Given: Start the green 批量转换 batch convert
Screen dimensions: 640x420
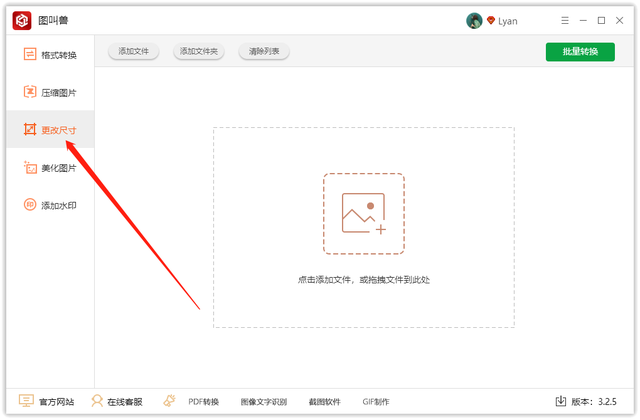Looking at the screenshot, I should pyautogui.click(x=580, y=52).
